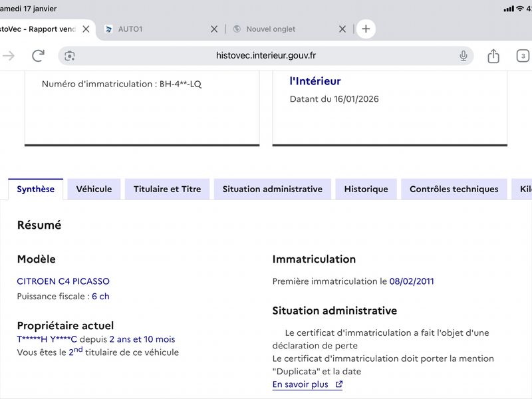The height and width of the screenshot is (399, 532).
Task: Close the AUTO1 tab
Action: pyautogui.click(x=214, y=29)
